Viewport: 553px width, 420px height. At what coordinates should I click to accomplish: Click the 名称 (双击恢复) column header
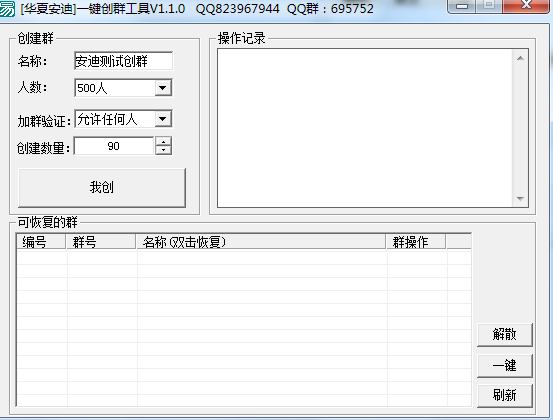click(261, 242)
